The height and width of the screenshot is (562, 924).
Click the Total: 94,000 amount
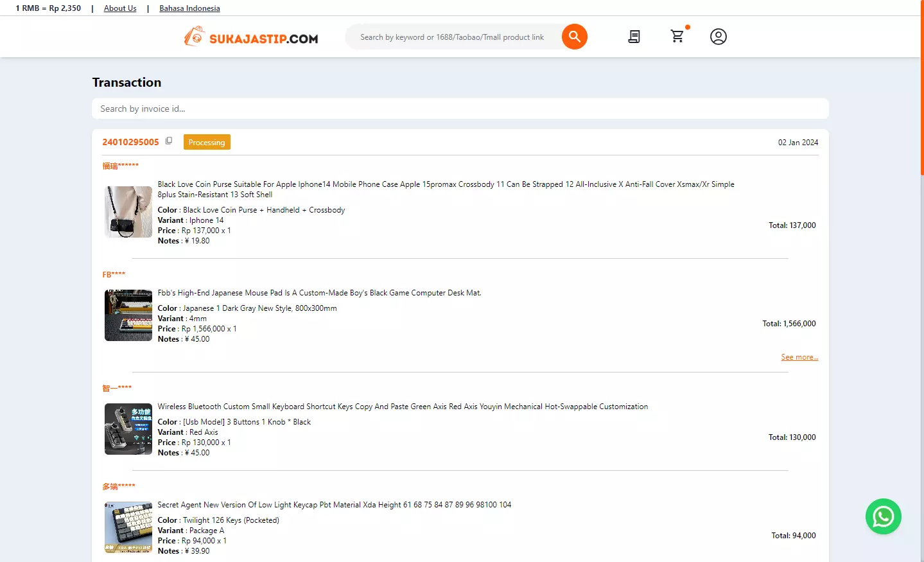[794, 536]
